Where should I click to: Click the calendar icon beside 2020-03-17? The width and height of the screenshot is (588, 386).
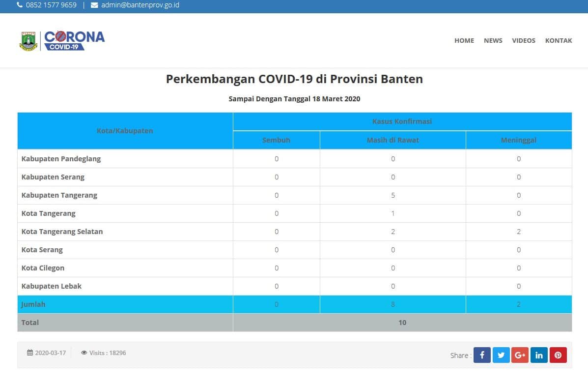(x=30, y=353)
